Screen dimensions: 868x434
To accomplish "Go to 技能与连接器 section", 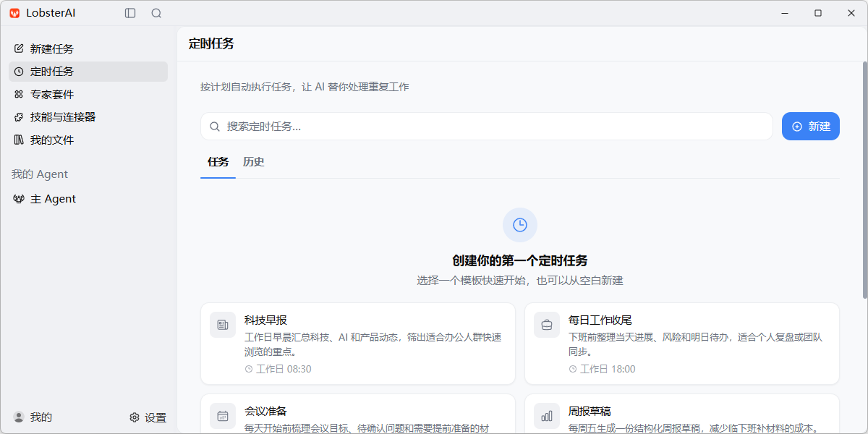I will pyautogui.click(x=88, y=117).
